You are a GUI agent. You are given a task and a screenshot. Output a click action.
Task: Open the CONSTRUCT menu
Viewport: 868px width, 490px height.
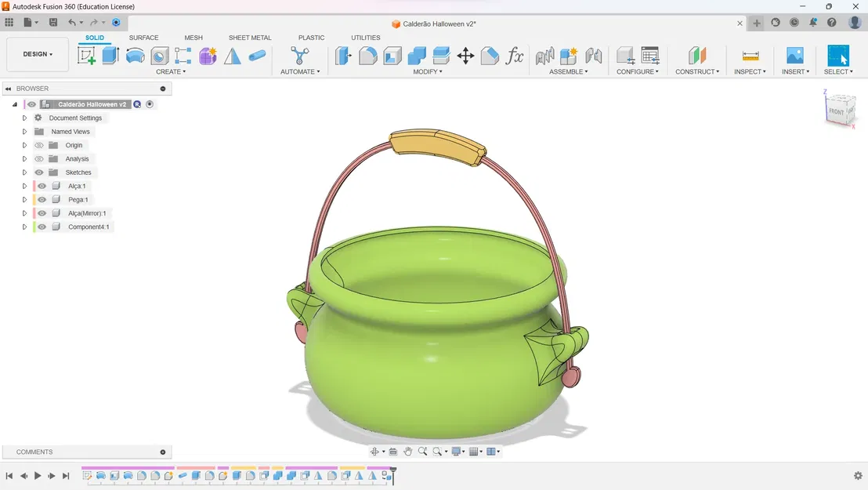697,71
